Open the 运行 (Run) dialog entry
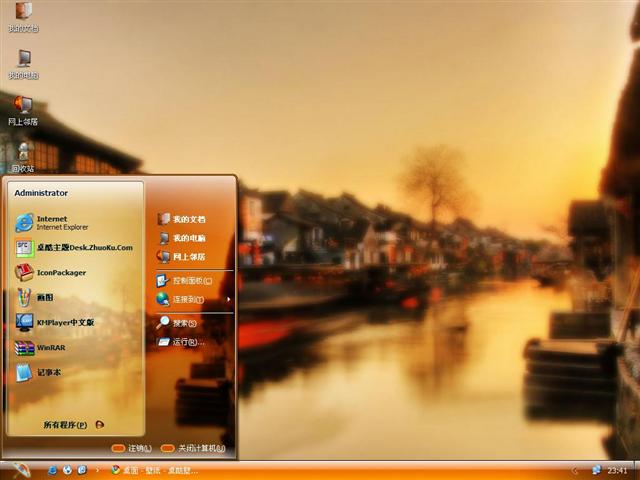Viewport: 640px width, 480px height. pos(186,342)
